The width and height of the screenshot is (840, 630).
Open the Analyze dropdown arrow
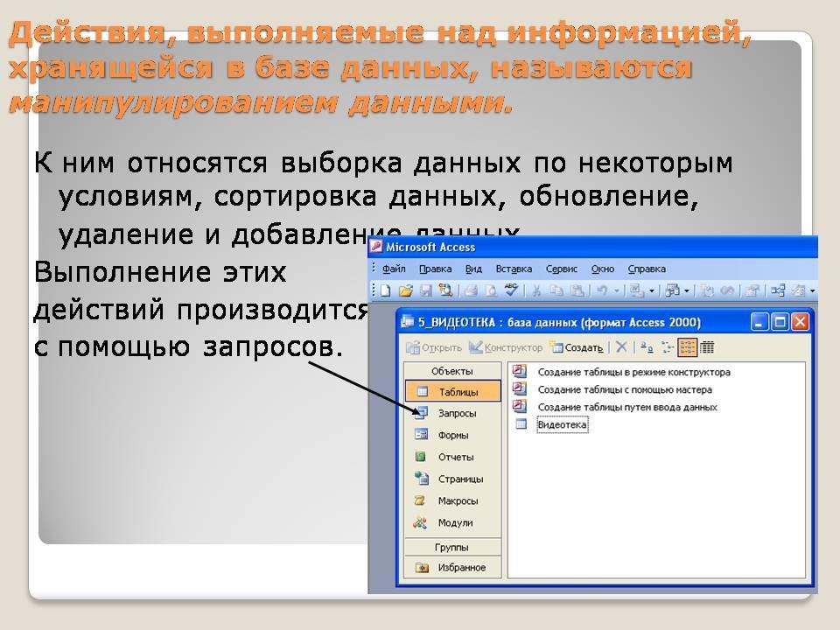point(687,290)
